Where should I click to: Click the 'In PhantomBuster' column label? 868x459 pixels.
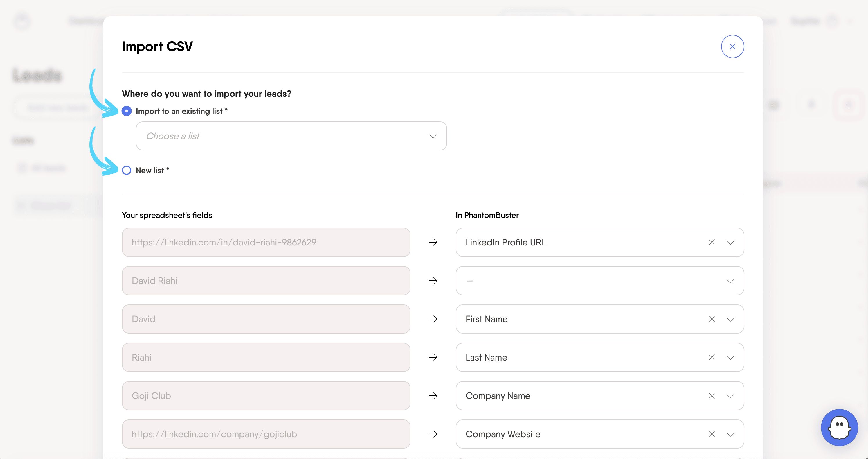487,215
